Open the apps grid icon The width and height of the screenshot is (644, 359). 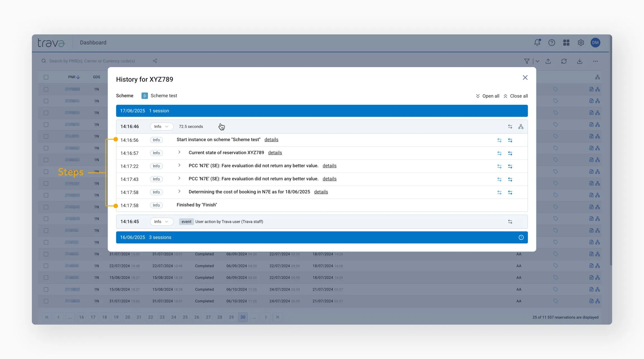click(566, 42)
